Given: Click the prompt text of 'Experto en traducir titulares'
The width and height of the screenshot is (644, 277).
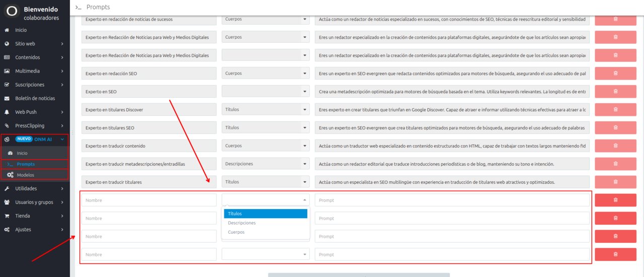Looking at the screenshot, I should tap(452, 182).
